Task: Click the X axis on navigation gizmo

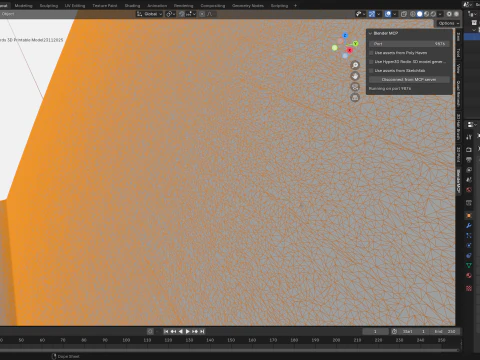Action: click(349, 50)
